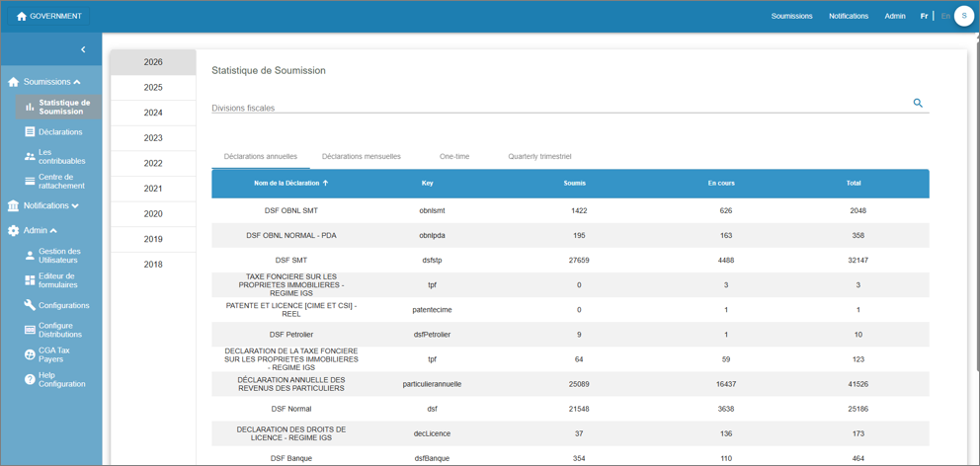The height and width of the screenshot is (466, 980).
Task: Open Admin in the top navigation
Action: click(895, 16)
